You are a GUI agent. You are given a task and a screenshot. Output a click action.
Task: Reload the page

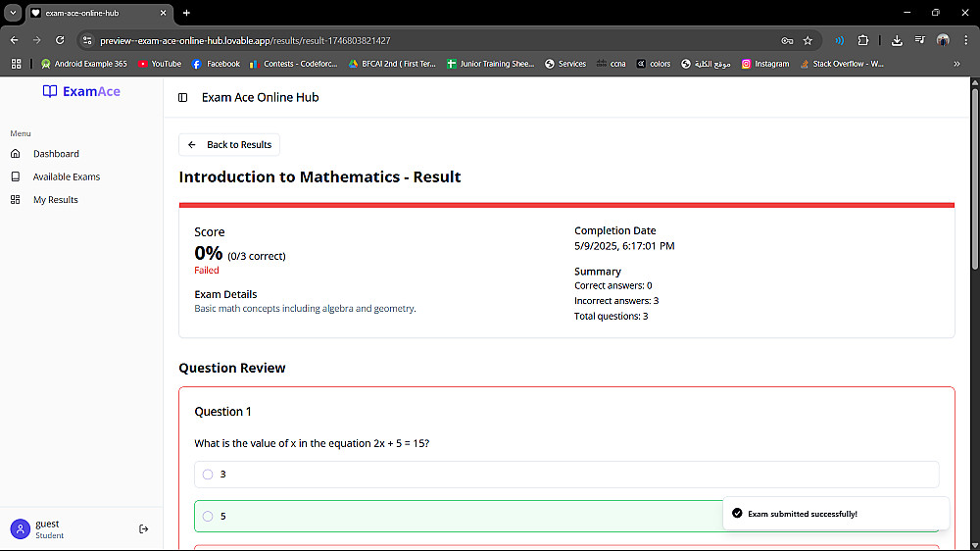(60, 40)
